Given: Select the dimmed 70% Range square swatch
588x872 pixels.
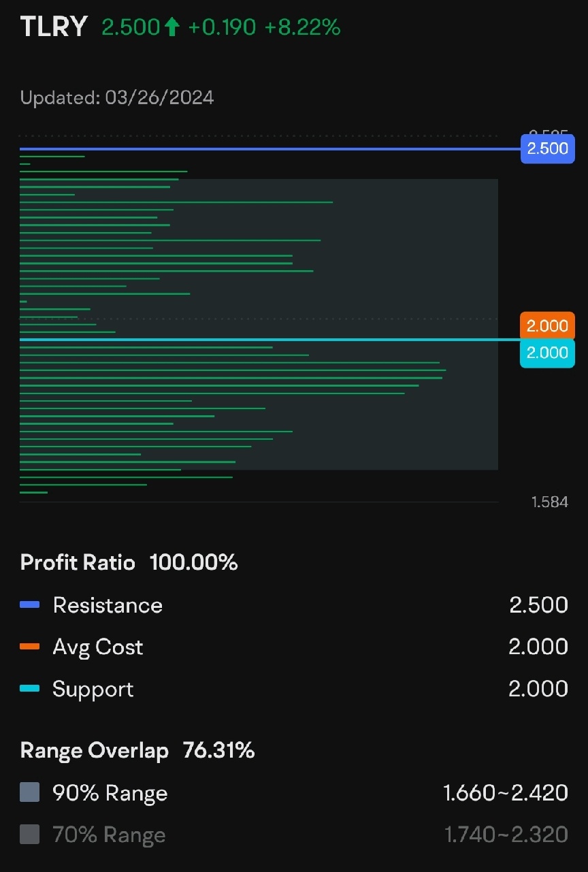Looking at the screenshot, I should 30,835.
